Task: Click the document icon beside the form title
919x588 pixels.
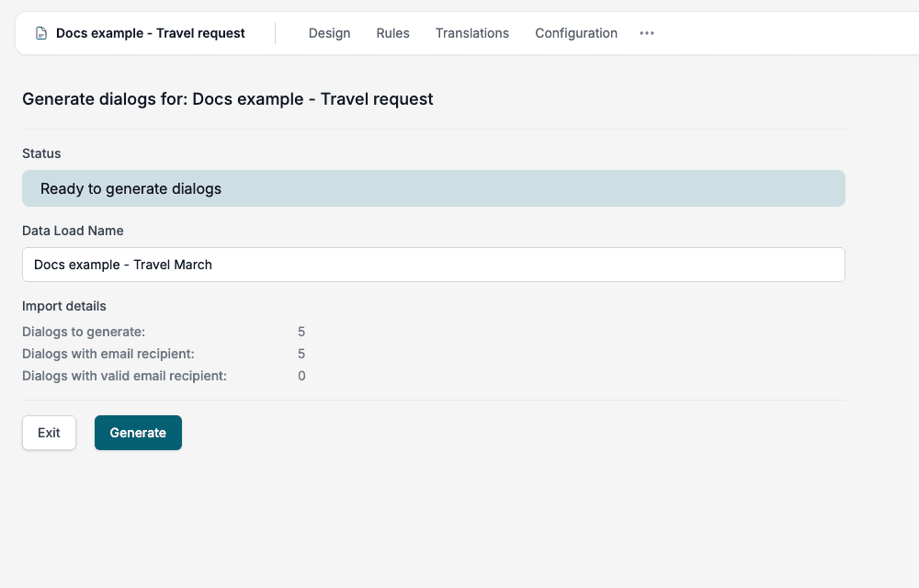Action: tap(41, 33)
